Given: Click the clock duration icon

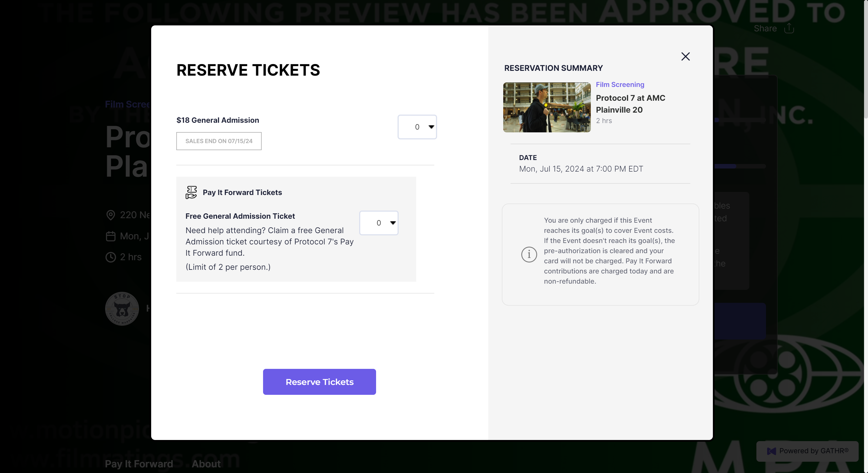Looking at the screenshot, I should point(110,257).
